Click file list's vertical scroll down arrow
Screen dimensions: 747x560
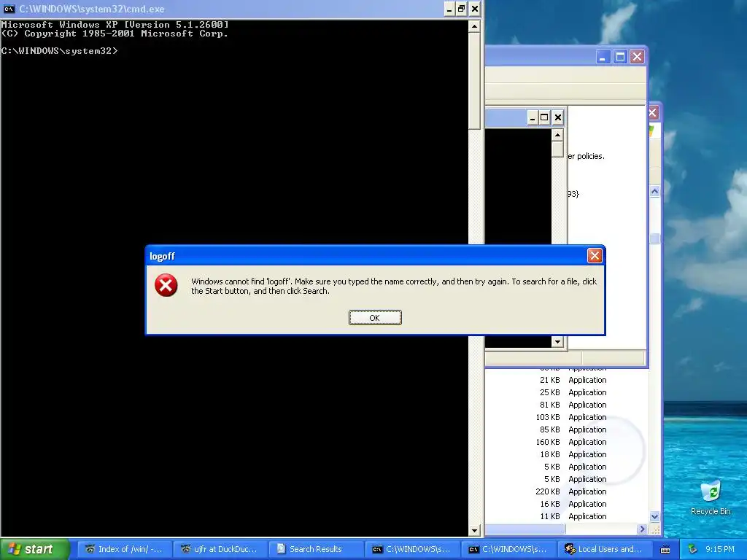pos(654,517)
